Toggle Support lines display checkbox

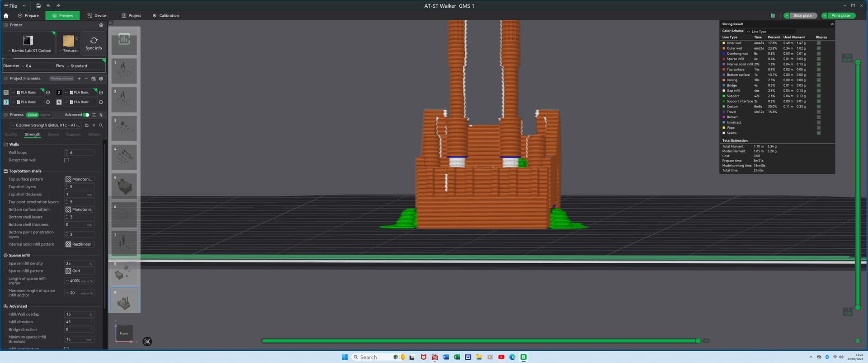[818, 96]
